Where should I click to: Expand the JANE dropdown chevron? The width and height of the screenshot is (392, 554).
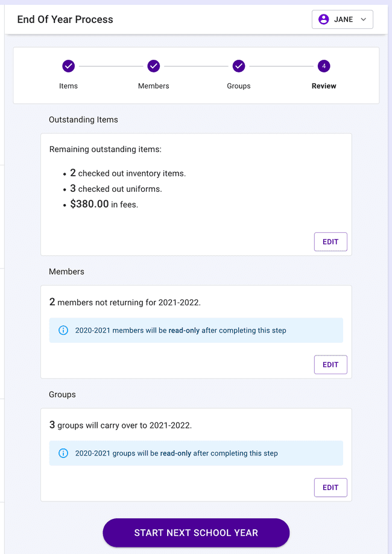click(363, 19)
